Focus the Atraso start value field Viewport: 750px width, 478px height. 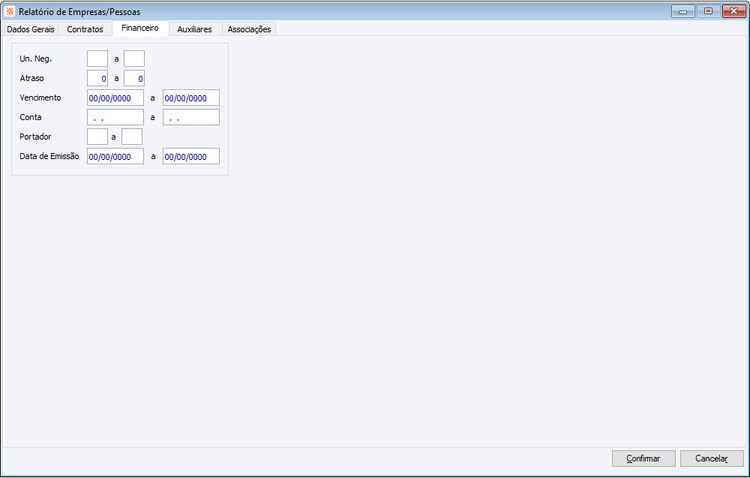[x=98, y=78]
